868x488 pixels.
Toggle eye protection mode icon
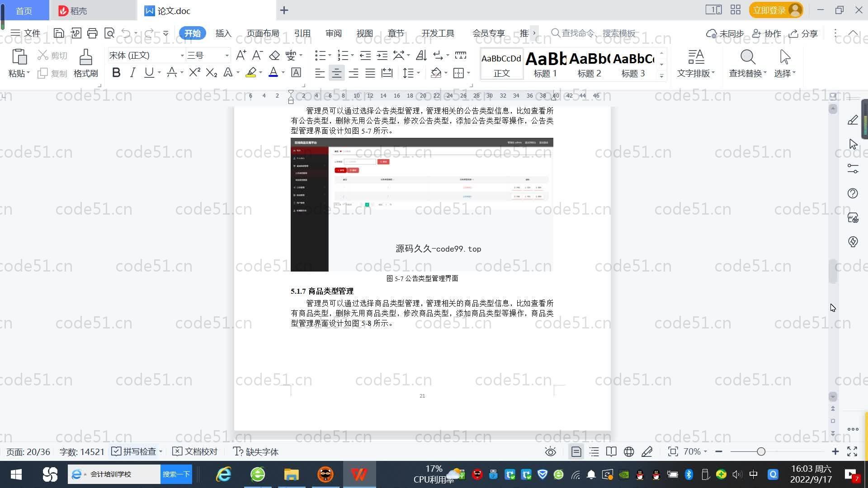(x=550, y=452)
